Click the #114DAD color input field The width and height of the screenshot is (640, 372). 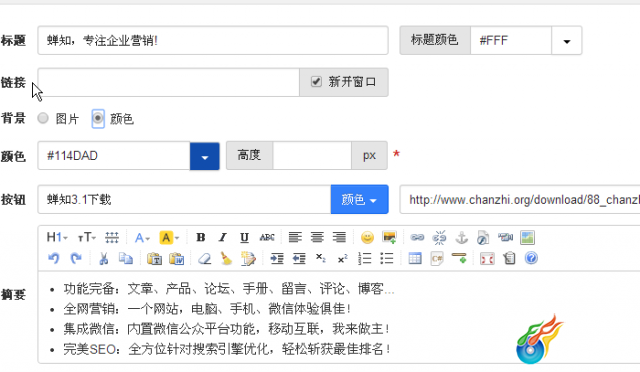coord(114,156)
